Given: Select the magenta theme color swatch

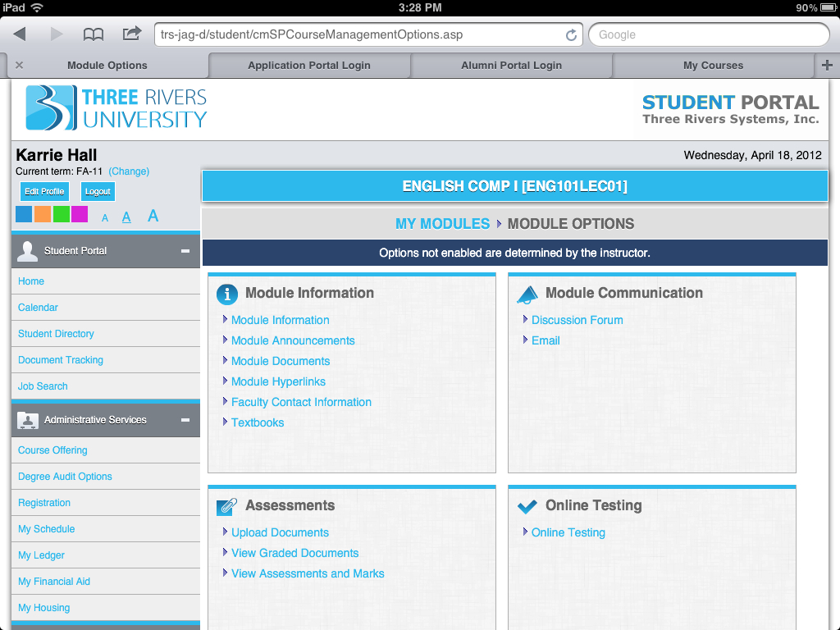Looking at the screenshot, I should (x=80, y=215).
